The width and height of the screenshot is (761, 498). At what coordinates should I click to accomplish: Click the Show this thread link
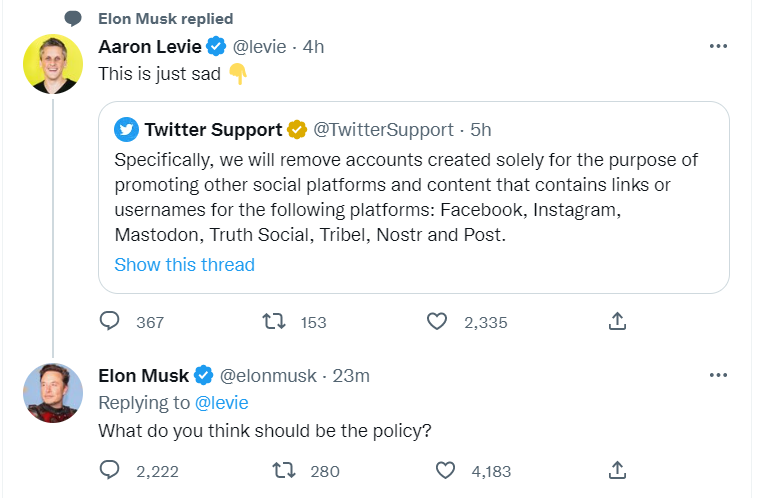(185, 265)
